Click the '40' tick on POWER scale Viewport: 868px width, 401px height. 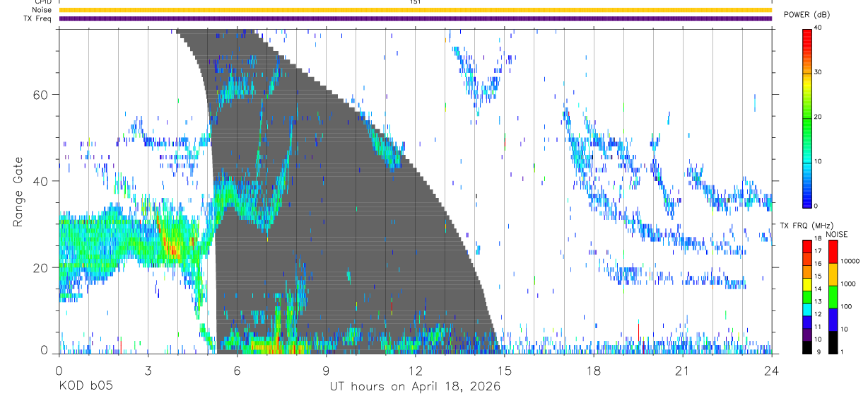[819, 28]
